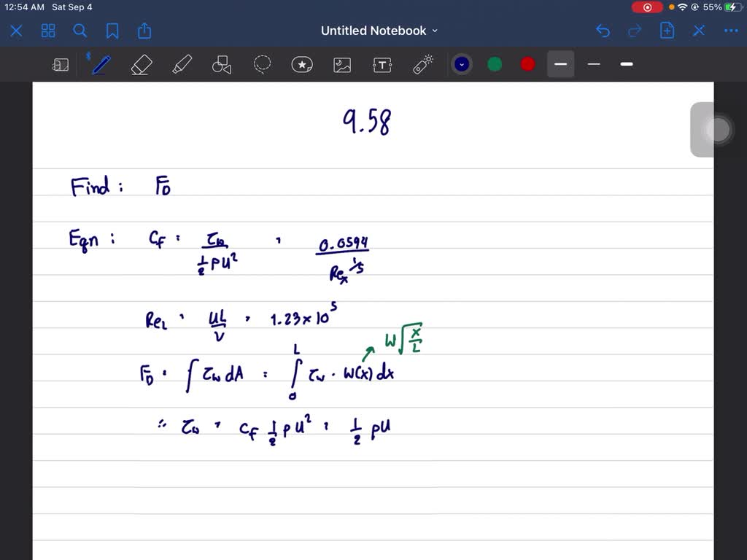Add a text box with the Text tool
Image resolution: width=747 pixels, height=560 pixels.
(x=382, y=64)
